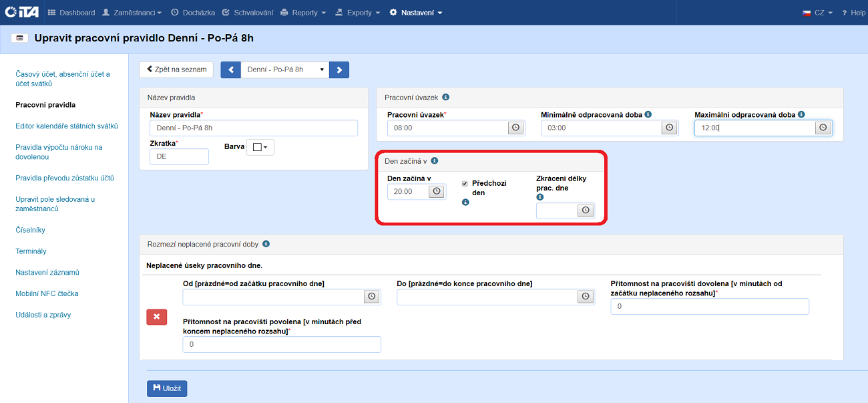868x403 pixels.
Task: Click clock icon of Zkrácení délky prac. dne
Action: click(586, 211)
